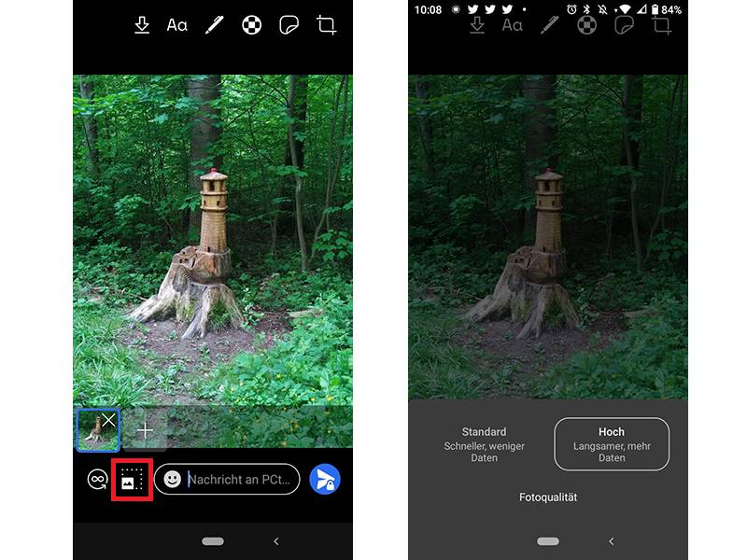The height and width of the screenshot is (560, 747).
Task: Tap the back arrow on left phone
Action: point(276,541)
